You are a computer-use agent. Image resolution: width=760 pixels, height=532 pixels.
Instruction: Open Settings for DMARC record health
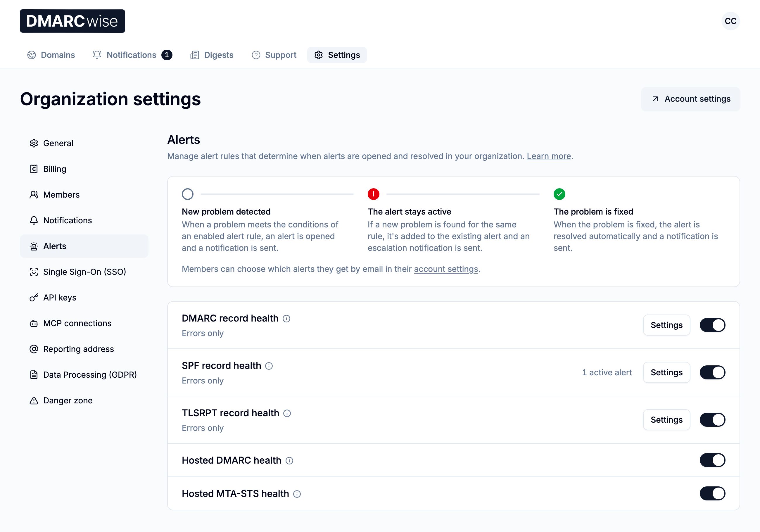click(667, 325)
